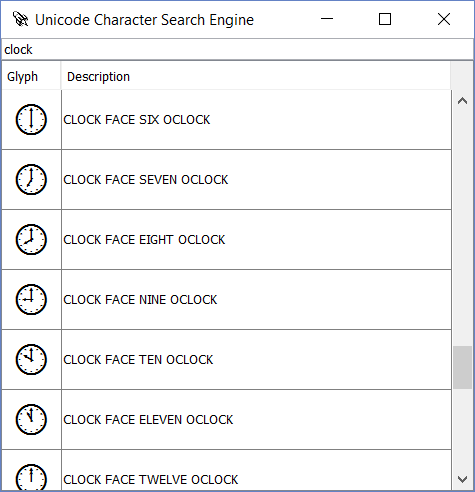The width and height of the screenshot is (475, 492).
Task: Select the nine o'clock clock face glyph
Action: pos(31,300)
